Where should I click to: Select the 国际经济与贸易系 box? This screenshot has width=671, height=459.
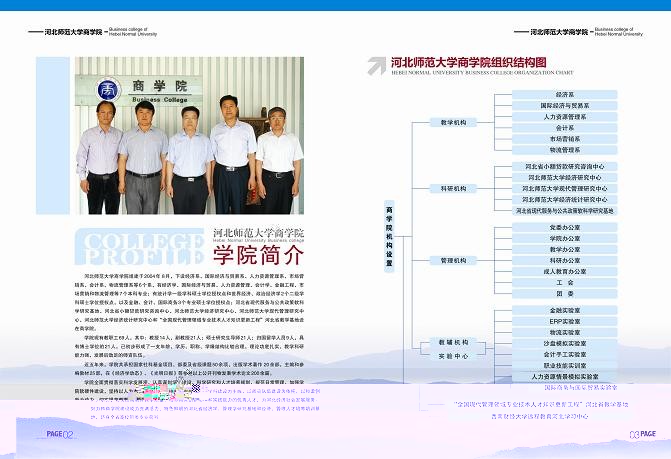click(x=564, y=106)
